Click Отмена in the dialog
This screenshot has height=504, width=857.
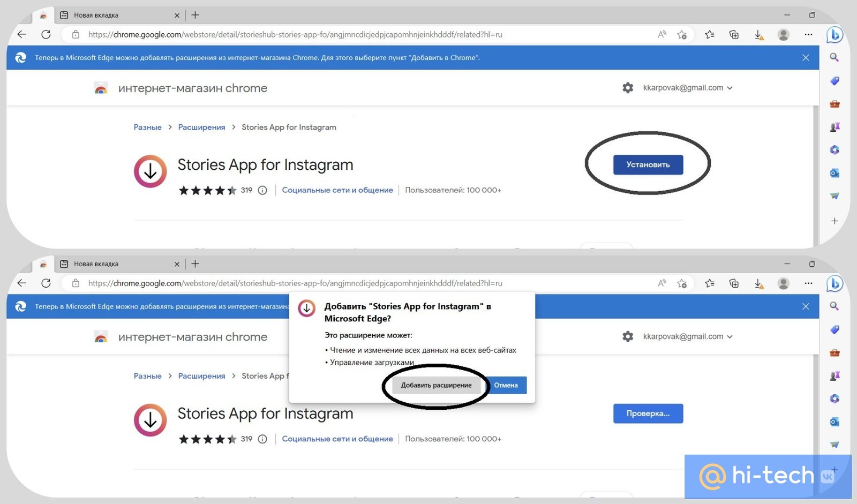point(506,385)
